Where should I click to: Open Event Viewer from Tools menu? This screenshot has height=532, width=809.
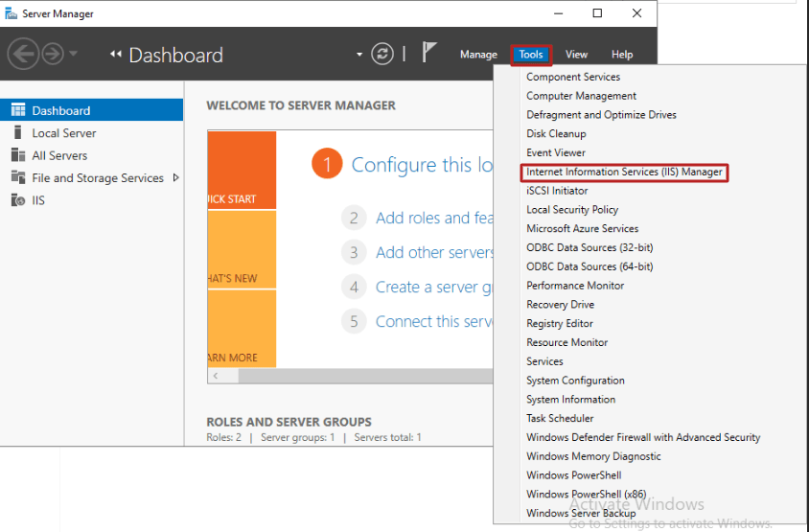(556, 152)
